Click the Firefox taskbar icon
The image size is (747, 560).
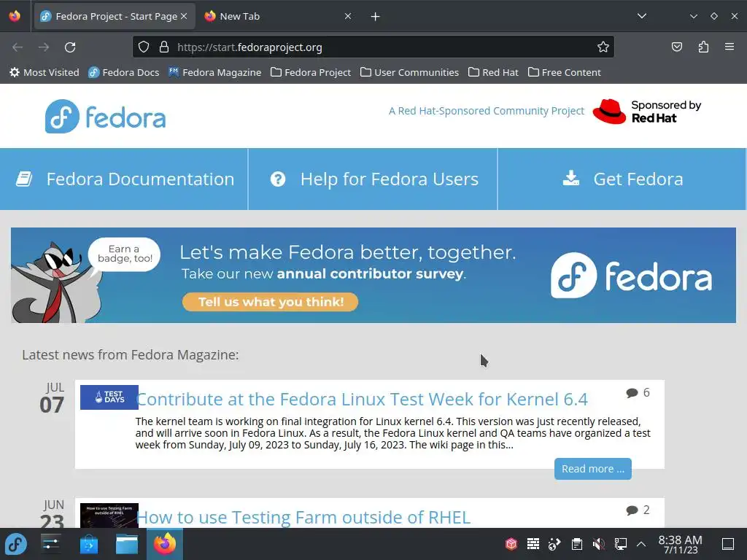(x=165, y=544)
